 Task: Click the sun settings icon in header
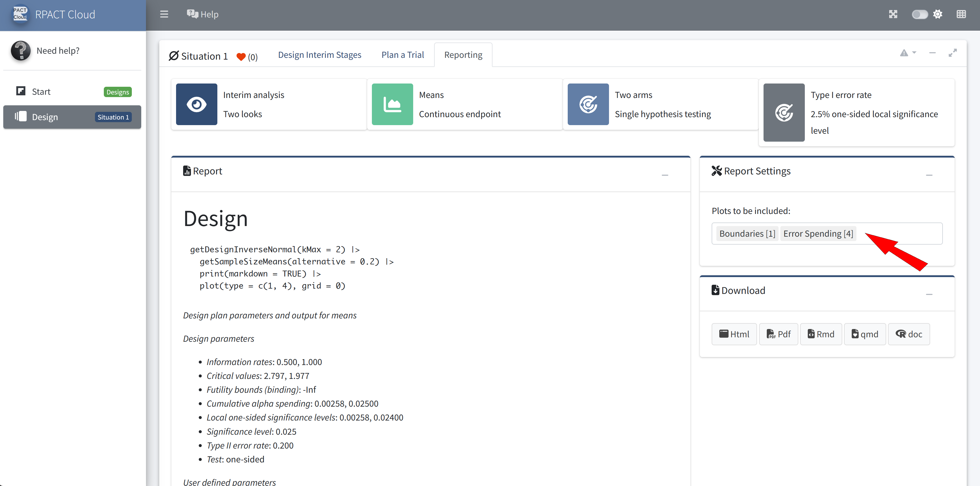pyautogui.click(x=938, y=14)
